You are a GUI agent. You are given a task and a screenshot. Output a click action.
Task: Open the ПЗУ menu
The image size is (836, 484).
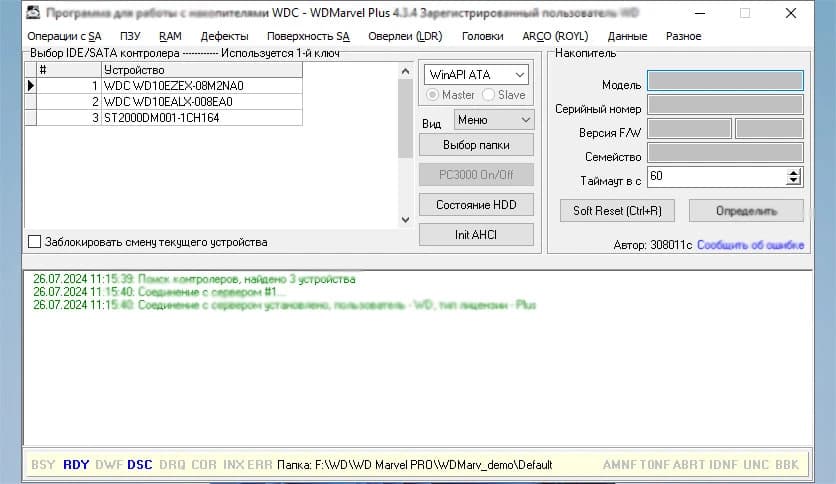click(130, 36)
